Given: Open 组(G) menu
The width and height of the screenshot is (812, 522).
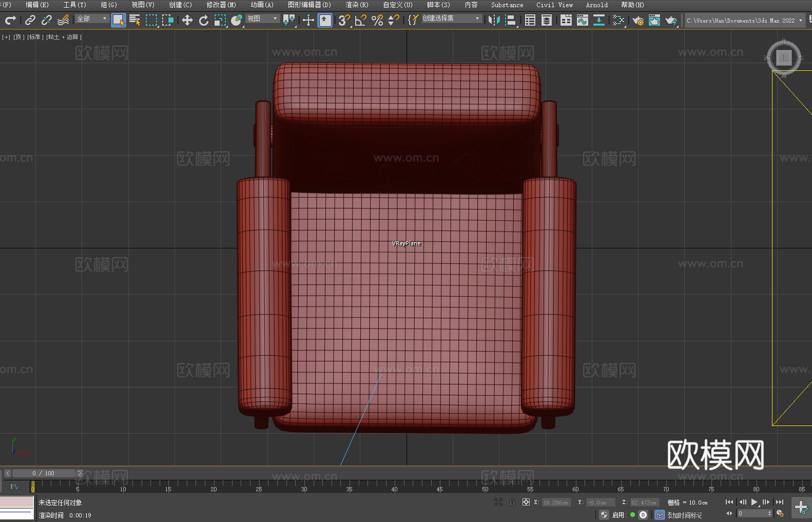Looking at the screenshot, I should (x=109, y=5).
